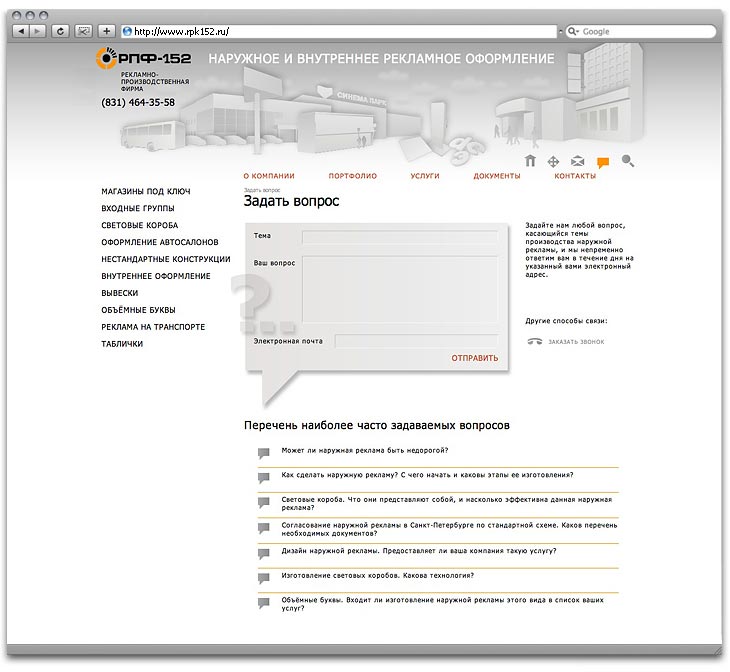The image size is (730, 672).
Task: Select Входные группы in sidebar
Action: click(x=138, y=208)
